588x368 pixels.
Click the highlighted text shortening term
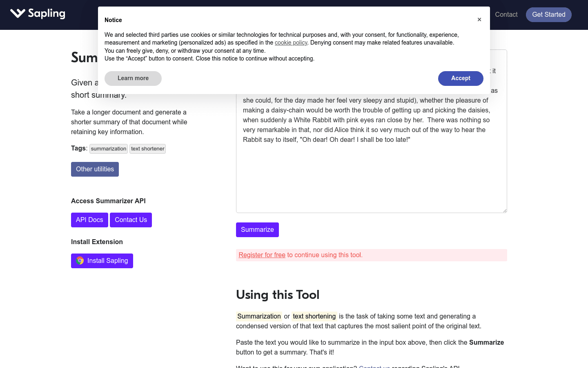pos(314,316)
